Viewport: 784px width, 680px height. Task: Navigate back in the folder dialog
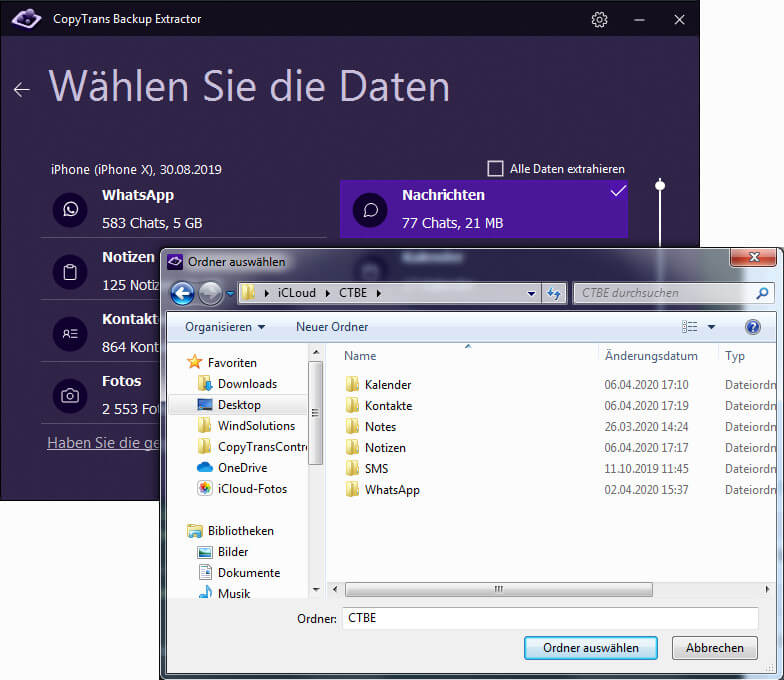(182, 294)
